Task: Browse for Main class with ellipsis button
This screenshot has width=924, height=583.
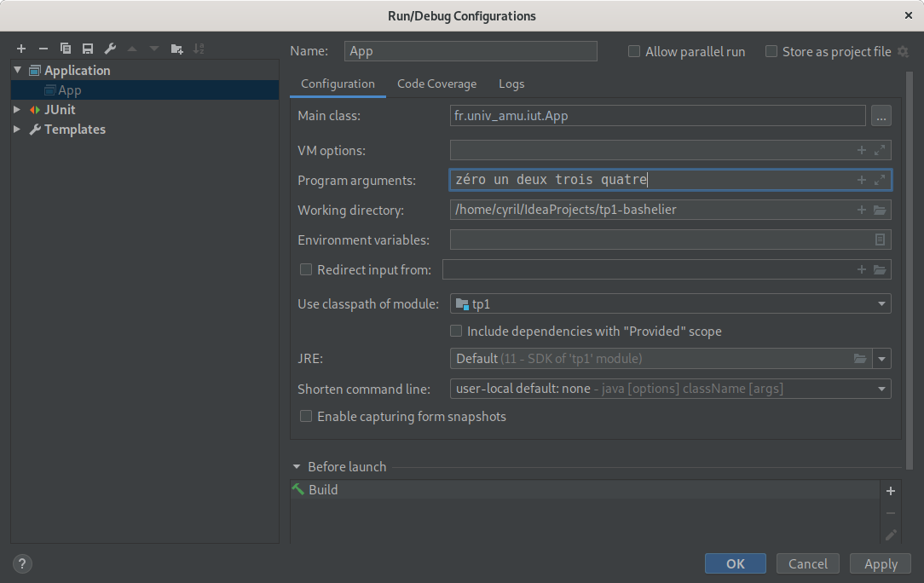Action: (x=881, y=116)
